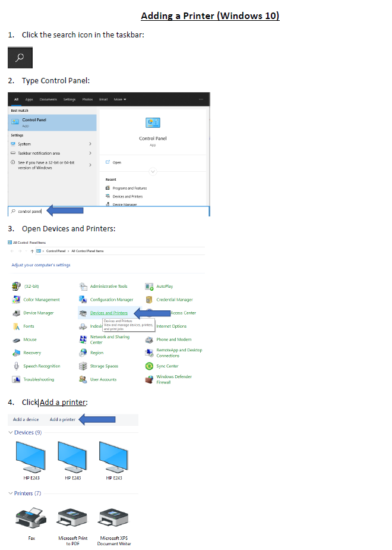Open RemoteApp and Desktop Connections icon
This screenshot has height=550, width=392.
[149, 353]
